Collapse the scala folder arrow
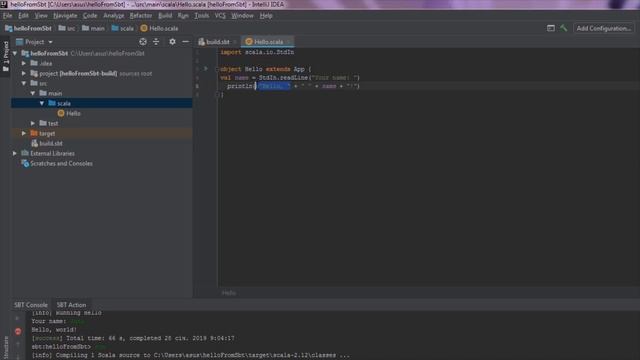Screen dimensions: 640x360 coord(42,103)
